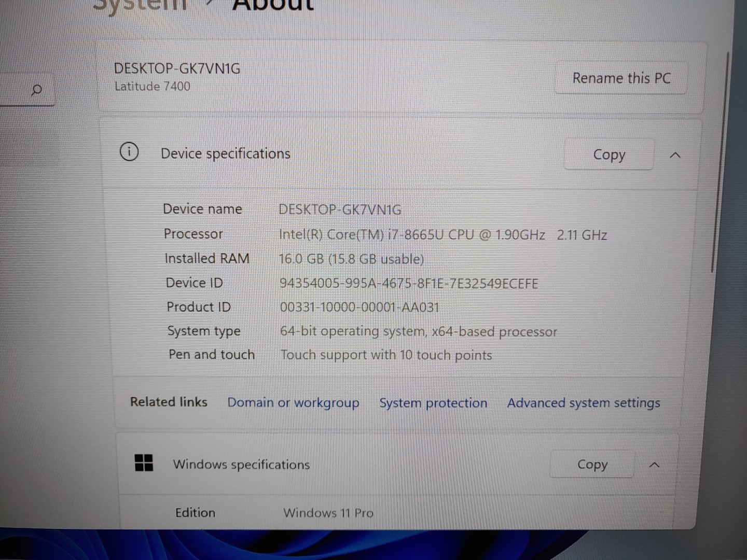This screenshot has width=747, height=560.
Task: Click the Device ID label
Action: coord(194,283)
